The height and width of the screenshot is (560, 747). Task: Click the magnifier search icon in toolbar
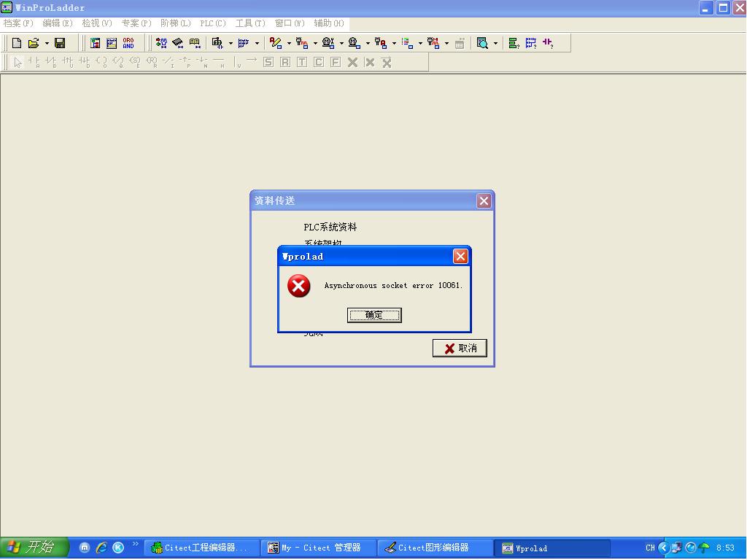coord(482,43)
